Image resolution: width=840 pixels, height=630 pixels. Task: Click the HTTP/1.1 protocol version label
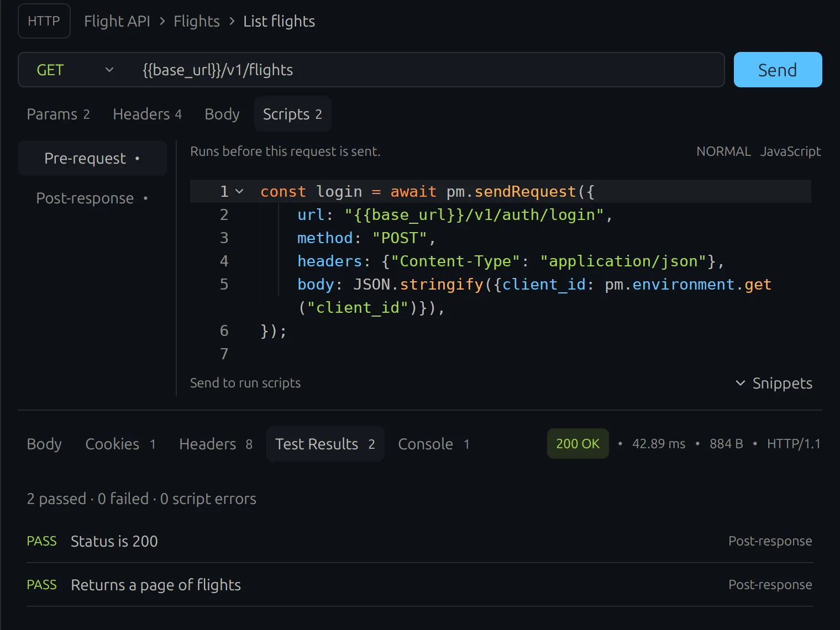pos(794,444)
